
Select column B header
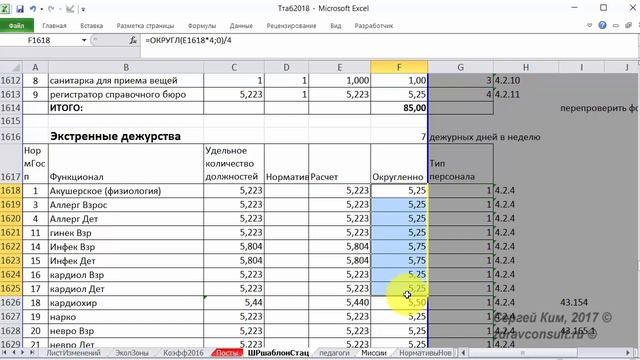126,67
